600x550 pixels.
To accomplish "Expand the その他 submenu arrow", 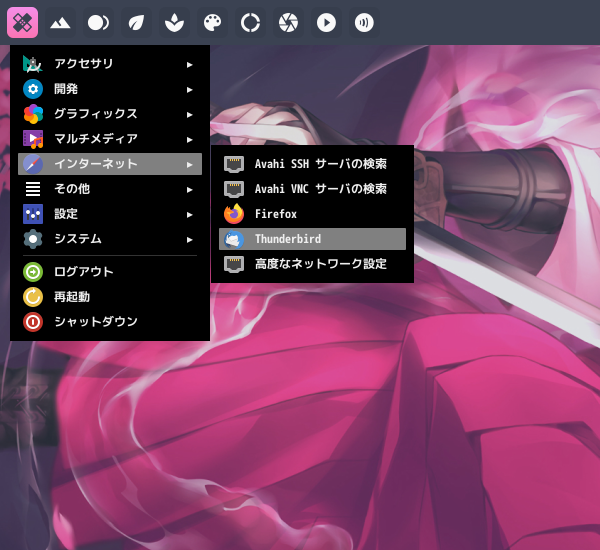I will coord(189,189).
